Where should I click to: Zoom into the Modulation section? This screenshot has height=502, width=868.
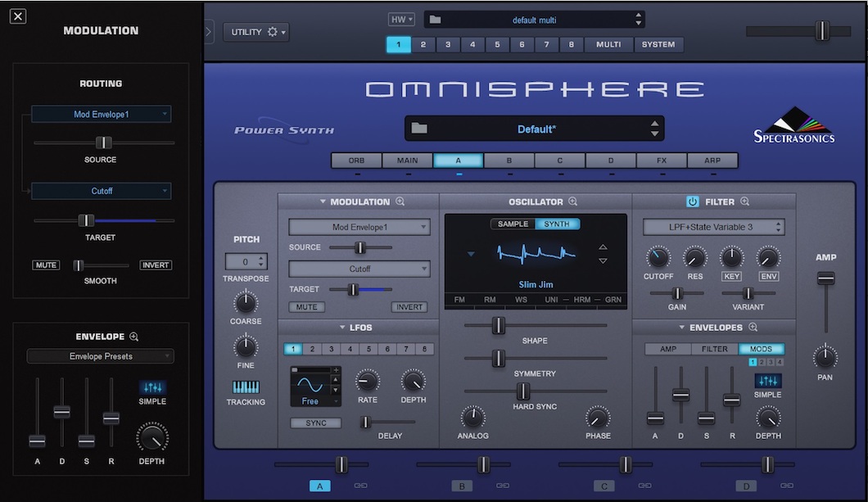[x=400, y=201]
